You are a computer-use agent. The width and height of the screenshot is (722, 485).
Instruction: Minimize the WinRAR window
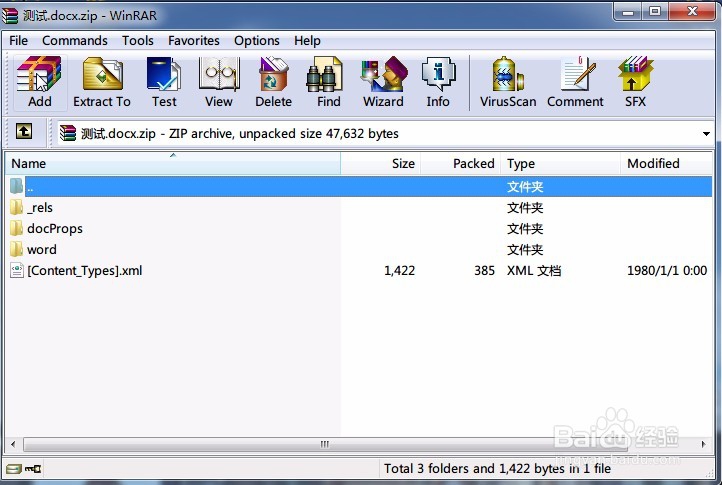tap(627, 12)
